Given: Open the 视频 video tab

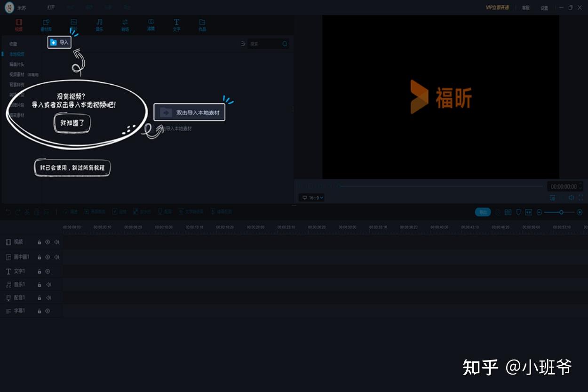Looking at the screenshot, I should click(x=19, y=25).
